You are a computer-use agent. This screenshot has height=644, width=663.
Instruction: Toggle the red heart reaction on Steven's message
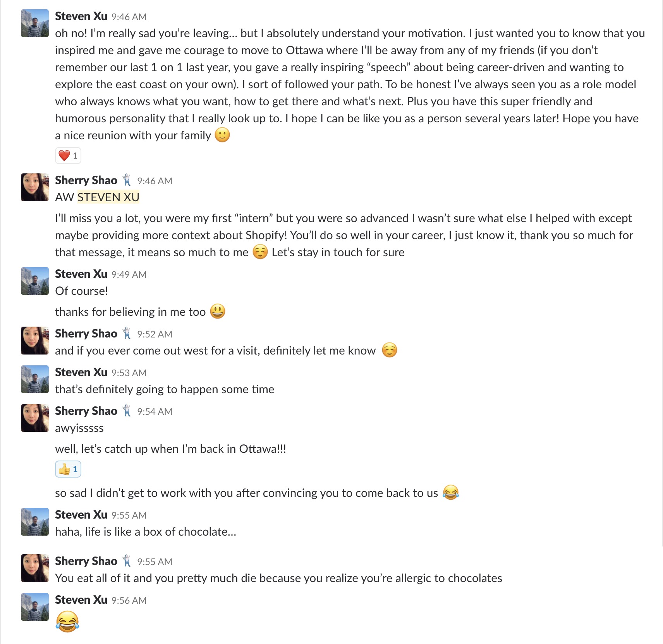pos(68,156)
